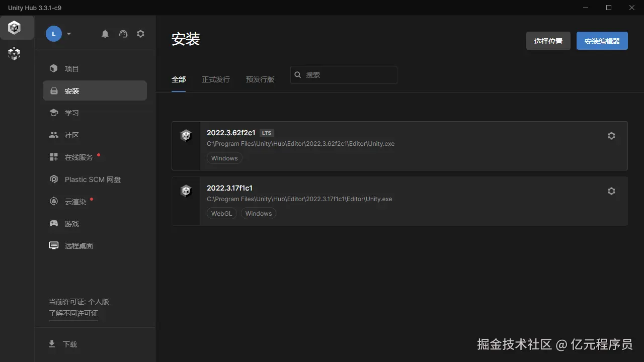The width and height of the screenshot is (644, 362).
Task: Click the Unity Hub logo icon
Action: click(15, 28)
